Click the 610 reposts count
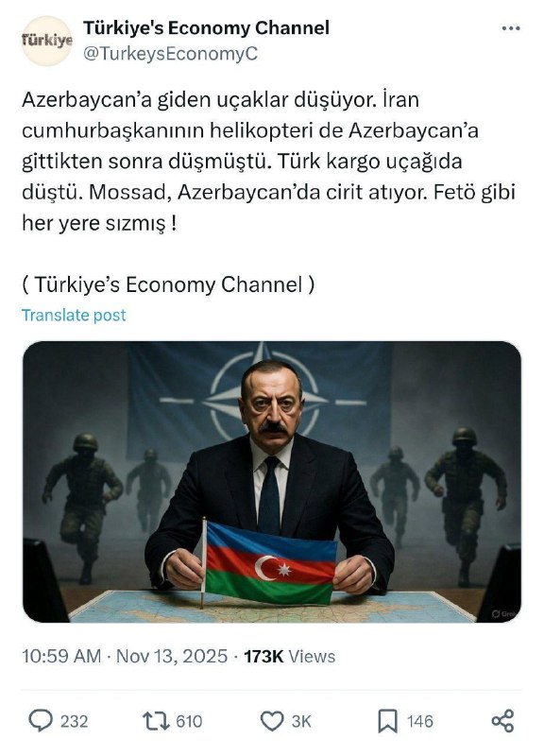Screen dimensions: 544x756 [189, 721]
